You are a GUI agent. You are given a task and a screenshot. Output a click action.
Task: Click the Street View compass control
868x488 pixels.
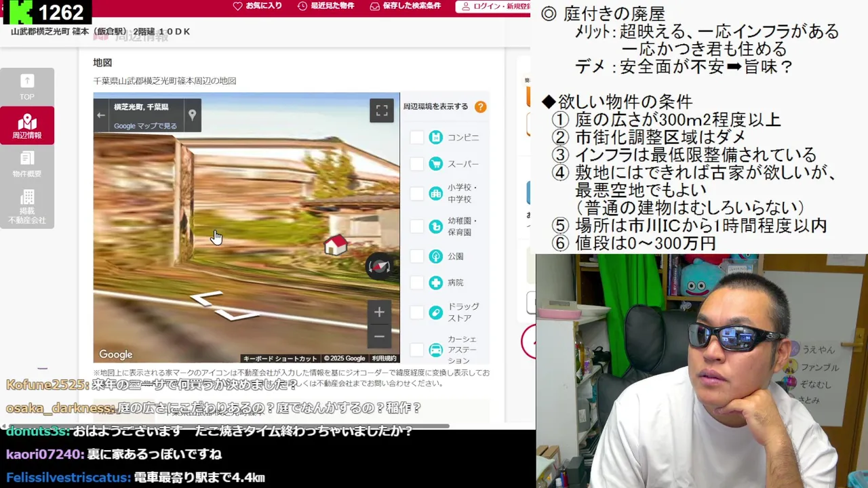click(x=378, y=266)
